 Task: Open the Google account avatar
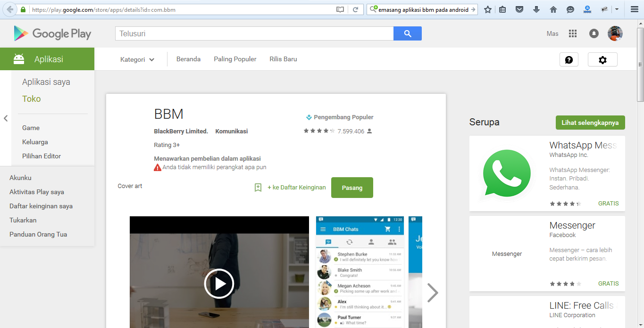tap(615, 33)
